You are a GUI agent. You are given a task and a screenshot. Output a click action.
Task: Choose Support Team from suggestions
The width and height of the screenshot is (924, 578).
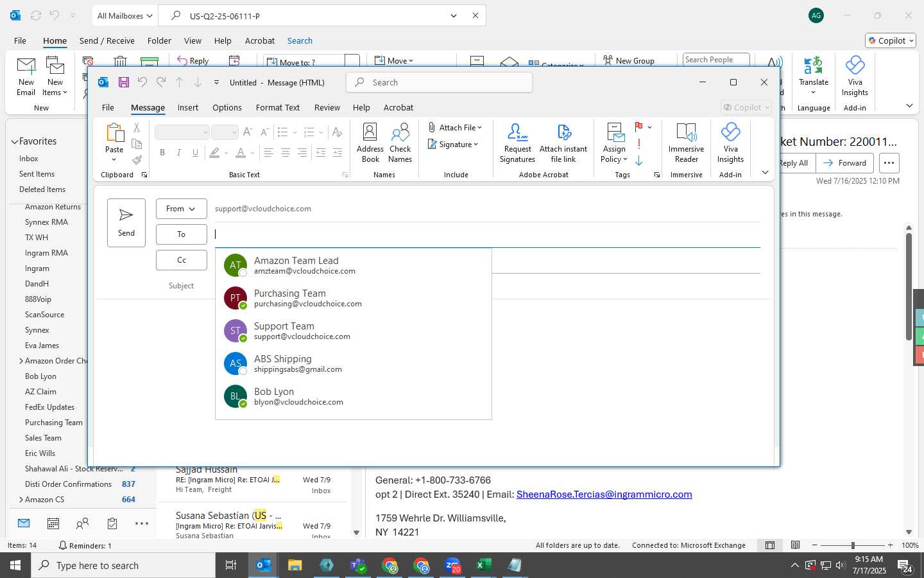pyautogui.click(x=353, y=331)
